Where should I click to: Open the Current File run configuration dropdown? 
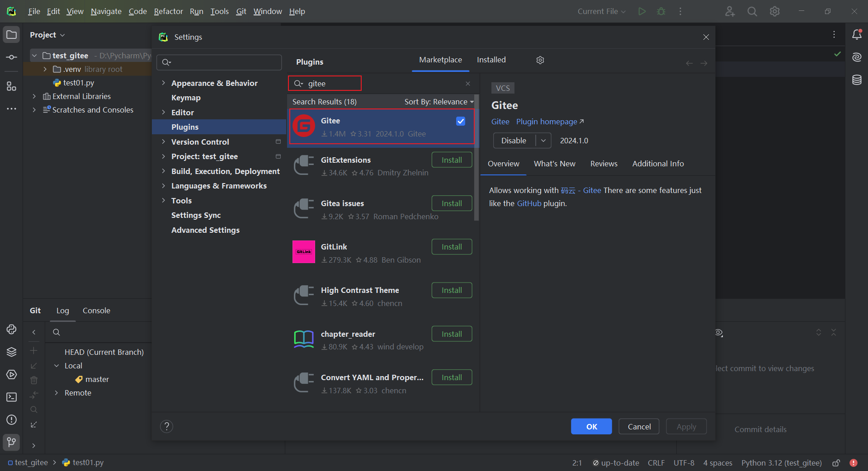tap(601, 11)
